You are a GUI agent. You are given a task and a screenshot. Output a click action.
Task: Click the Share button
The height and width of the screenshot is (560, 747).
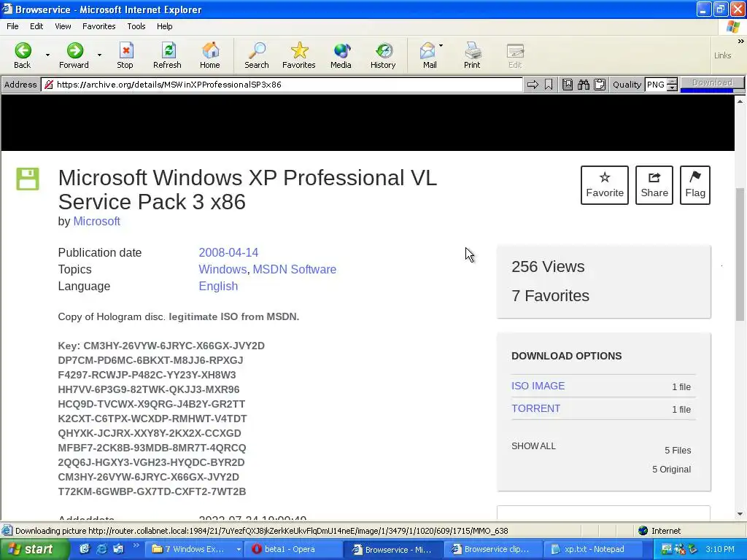pos(654,185)
